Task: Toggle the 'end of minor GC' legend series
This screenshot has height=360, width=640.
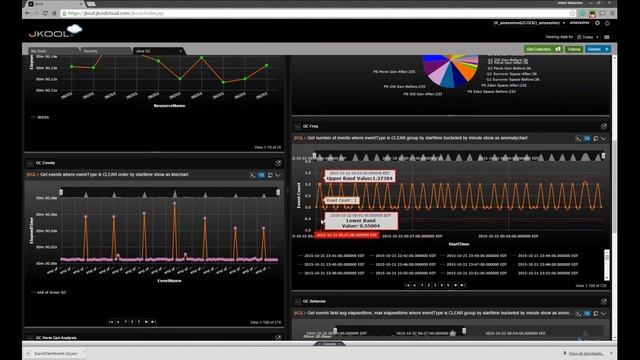Action: pos(49,292)
